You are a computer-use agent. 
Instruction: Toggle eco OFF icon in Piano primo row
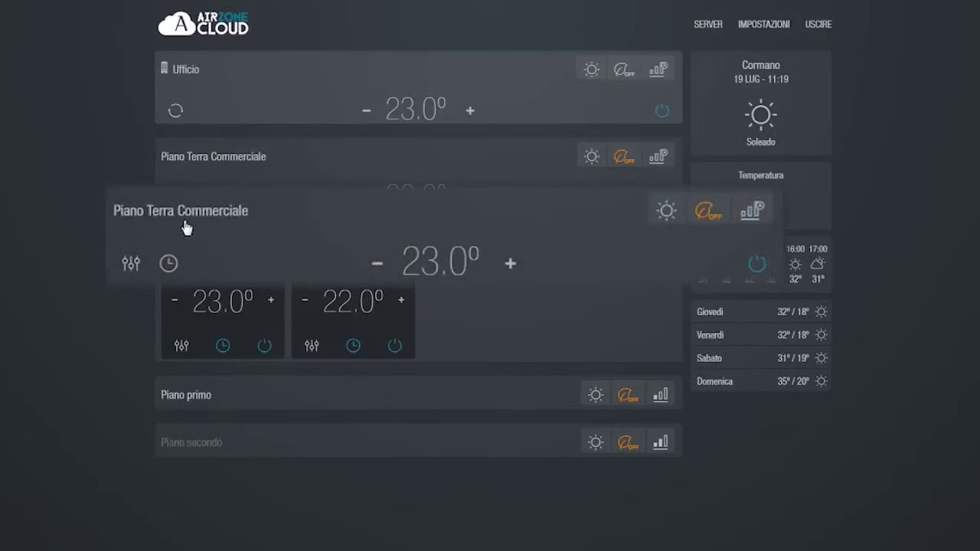click(628, 396)
